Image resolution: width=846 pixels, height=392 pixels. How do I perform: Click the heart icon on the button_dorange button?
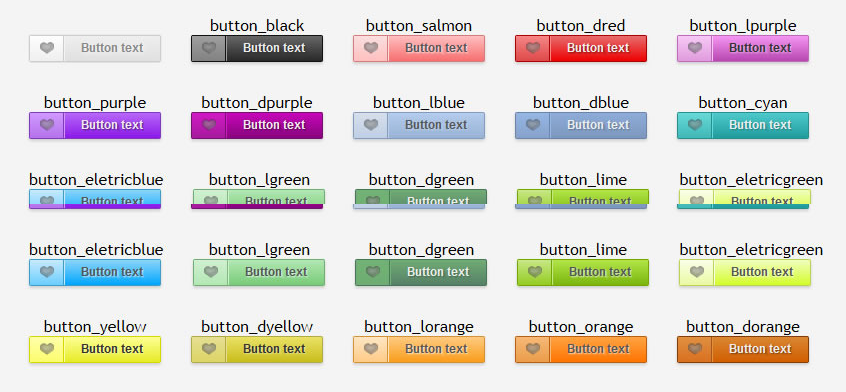click(x=695, y=349)
